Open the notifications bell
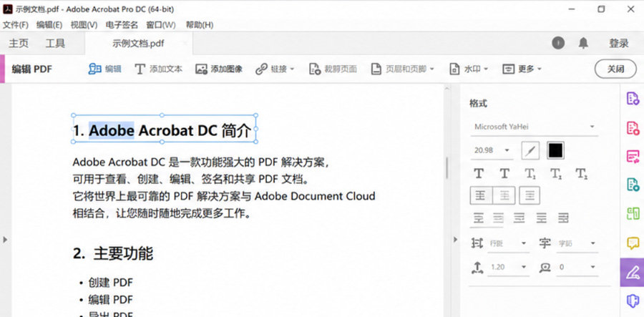This screenshot has height=317, width=644. (583, 43)
